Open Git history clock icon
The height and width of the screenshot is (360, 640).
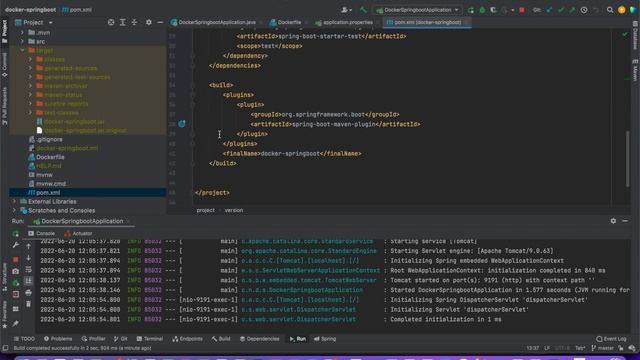pos(584,10)
